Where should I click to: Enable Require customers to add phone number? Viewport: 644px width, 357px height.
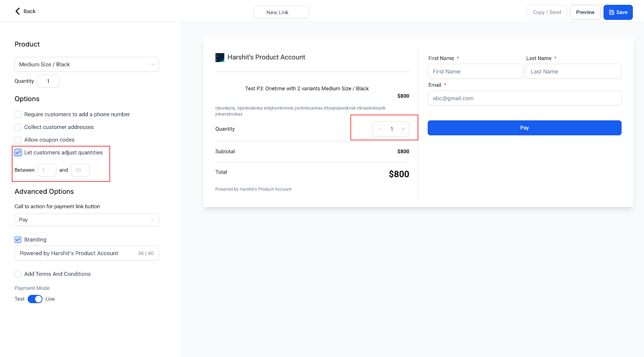pyautogui.click(x=18, y=114)
